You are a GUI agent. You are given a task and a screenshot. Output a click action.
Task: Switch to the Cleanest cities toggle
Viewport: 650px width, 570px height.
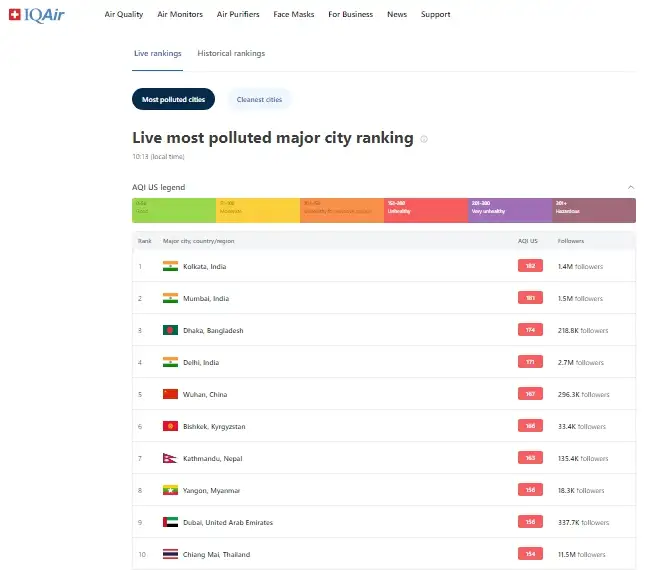pos(259,99)
